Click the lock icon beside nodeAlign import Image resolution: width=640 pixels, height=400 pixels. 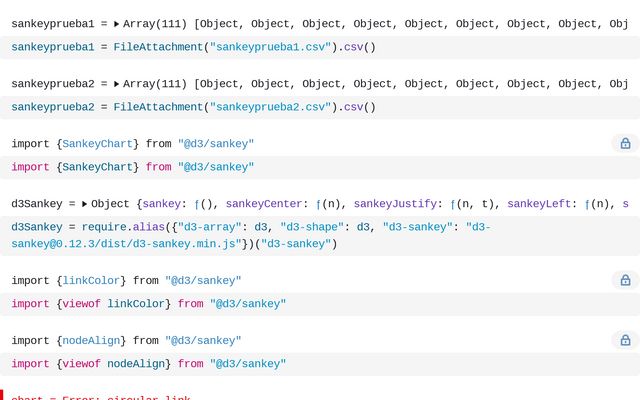pyautogui.click(x=625, y=341)
